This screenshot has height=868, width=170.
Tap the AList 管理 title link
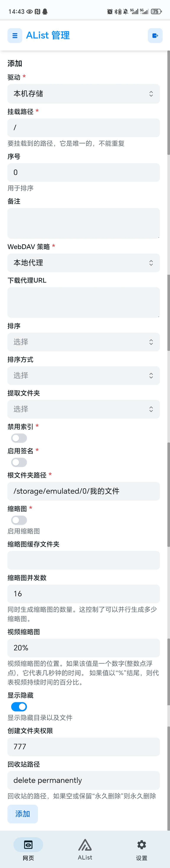[48, 35]
